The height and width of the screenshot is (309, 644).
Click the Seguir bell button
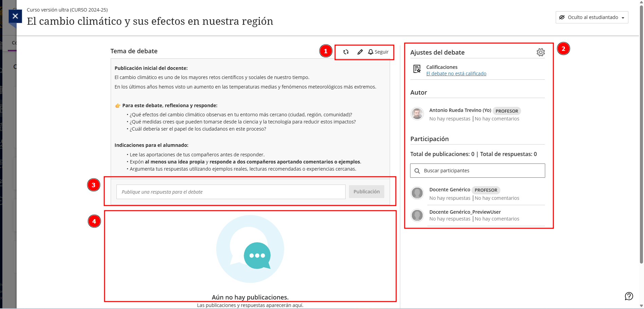378,52
